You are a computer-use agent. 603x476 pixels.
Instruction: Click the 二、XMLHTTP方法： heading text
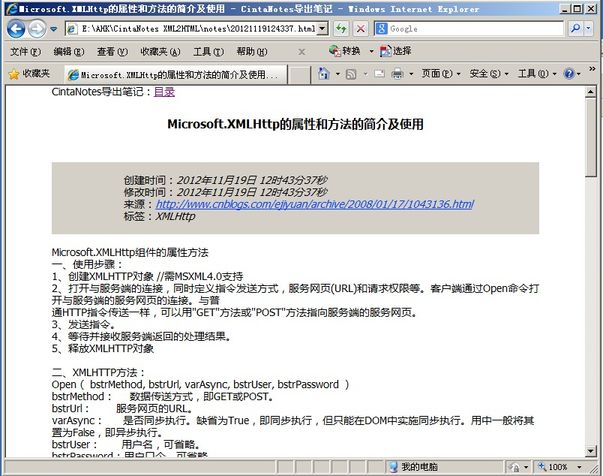click(x=98, y=373)
